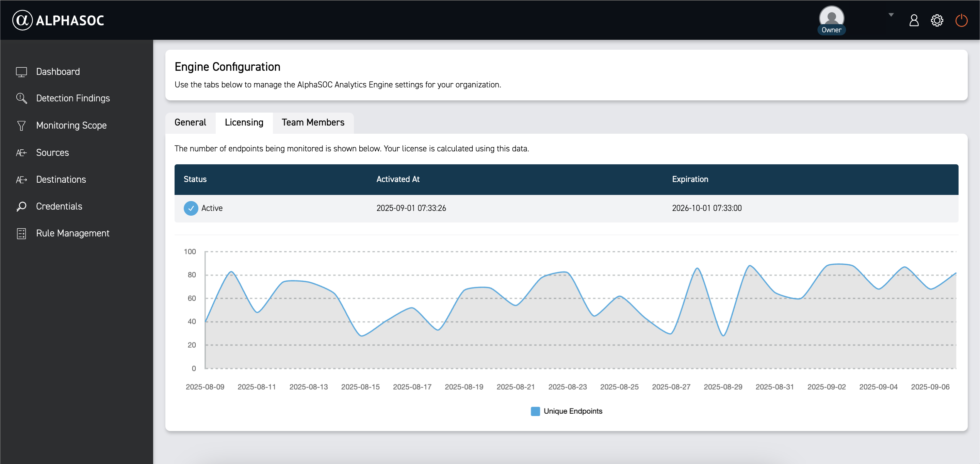Click the Credentials key icon
Screen dimensions: 980x464
[x=21, y=206]
